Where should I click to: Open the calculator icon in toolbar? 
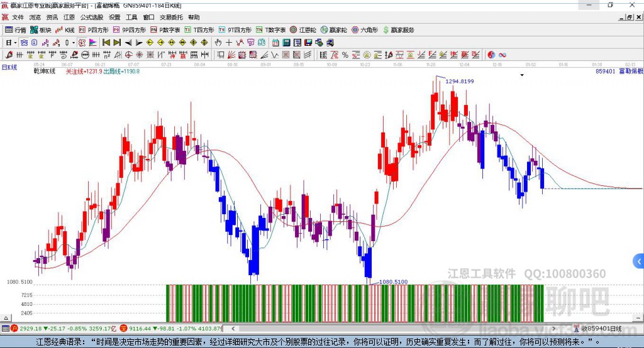pos(286,43)
